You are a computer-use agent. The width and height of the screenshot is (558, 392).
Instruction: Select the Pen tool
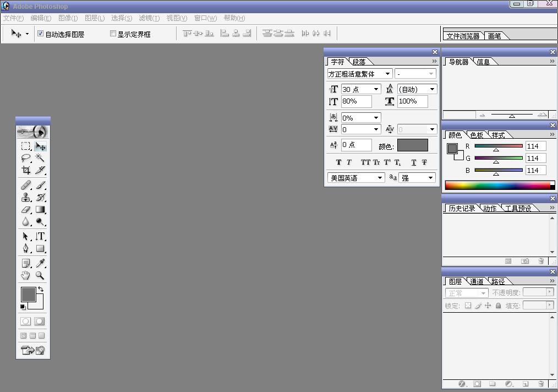pyautogui.click(x=26, y=248)
